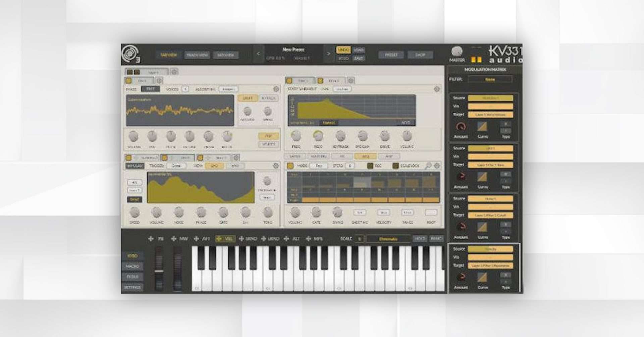
Task: Open the LFO Trigger dropdown
Action: point(176,166)
